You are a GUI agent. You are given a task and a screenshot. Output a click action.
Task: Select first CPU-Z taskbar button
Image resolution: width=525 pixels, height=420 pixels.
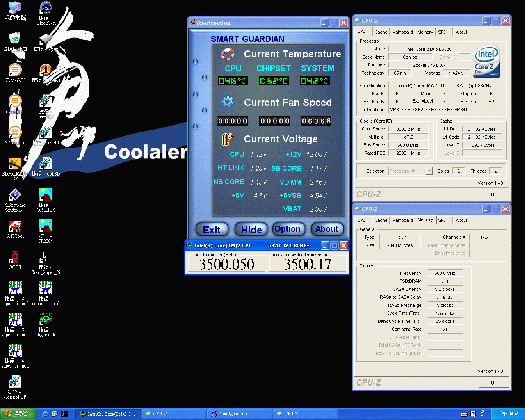(174, 414)
